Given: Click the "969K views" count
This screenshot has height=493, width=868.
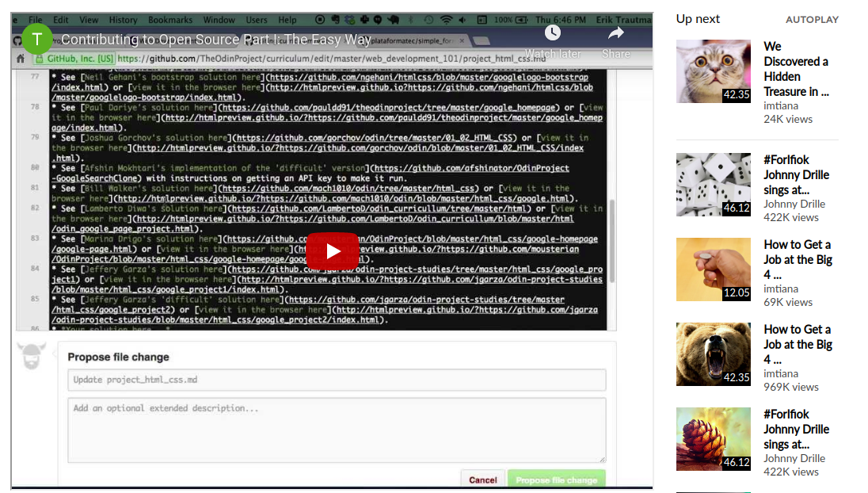Looking at the screenshot, I should point(791,388).
